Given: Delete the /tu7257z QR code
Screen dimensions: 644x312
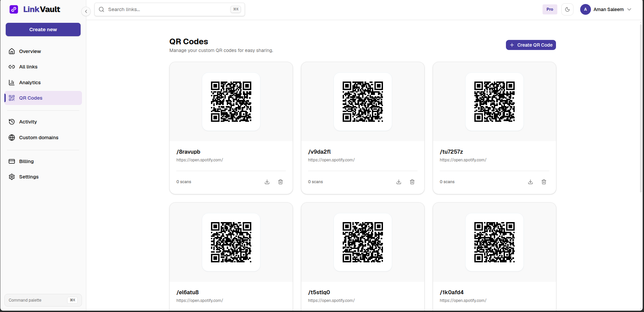Looking at the screenshot, I should pos(544,182).
